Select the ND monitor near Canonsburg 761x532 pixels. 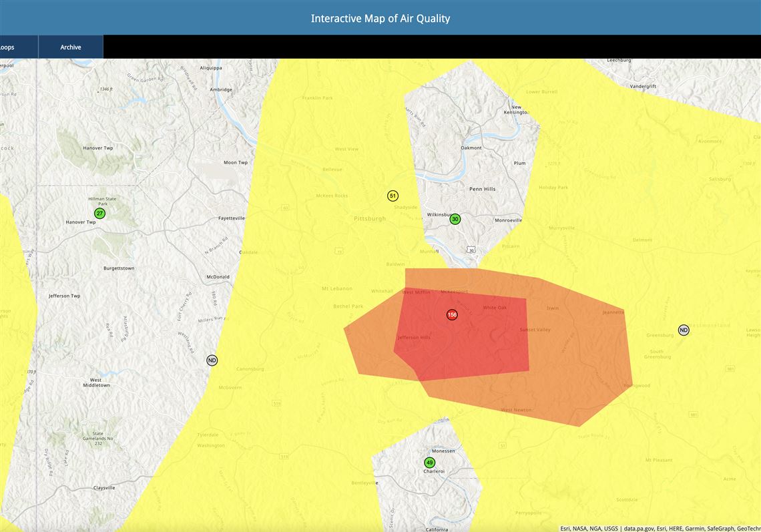[x=212, y=360]
